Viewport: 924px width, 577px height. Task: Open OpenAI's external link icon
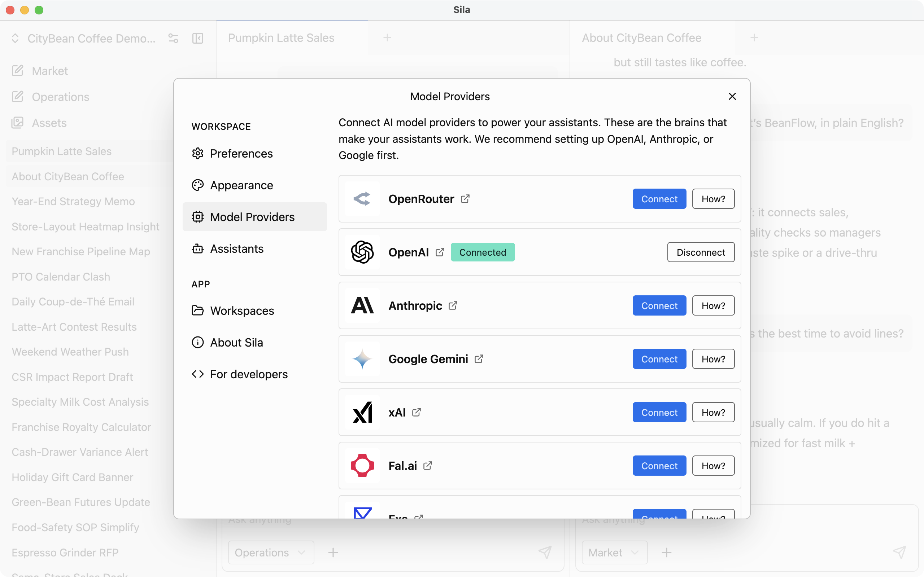(440, 252)
